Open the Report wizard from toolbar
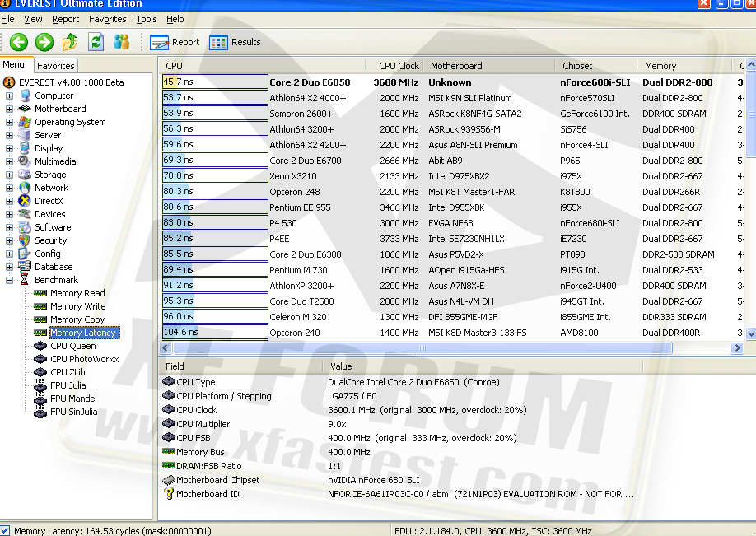Viewport: 756px width, 536px height. pyautogui.click(x=175, y=43)
